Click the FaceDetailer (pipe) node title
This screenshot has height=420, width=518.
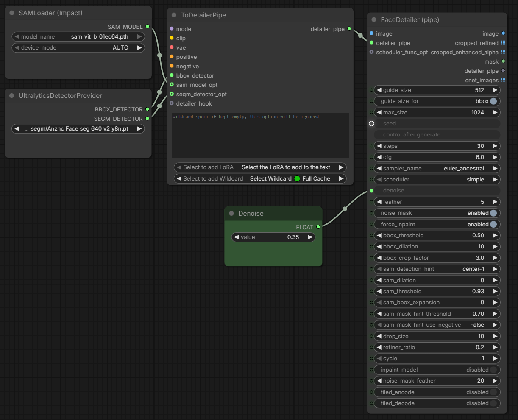410,20
